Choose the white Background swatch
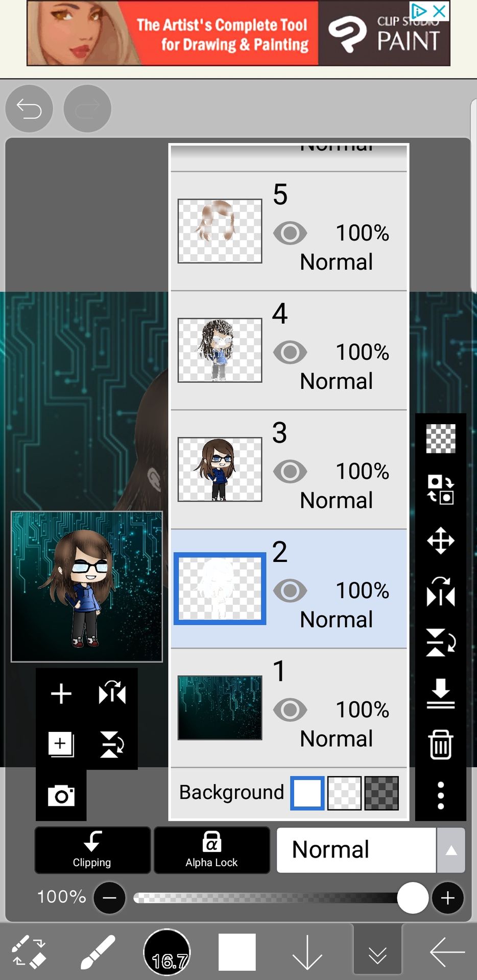 307,793
